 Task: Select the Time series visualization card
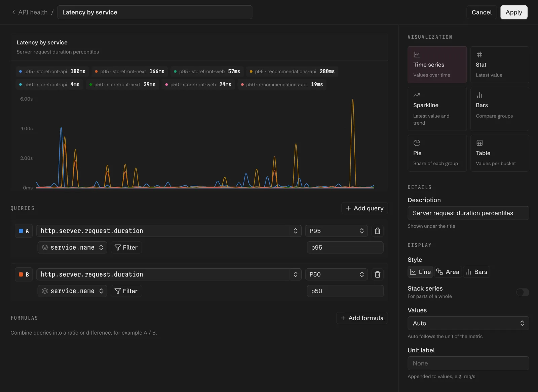point(437,65)
